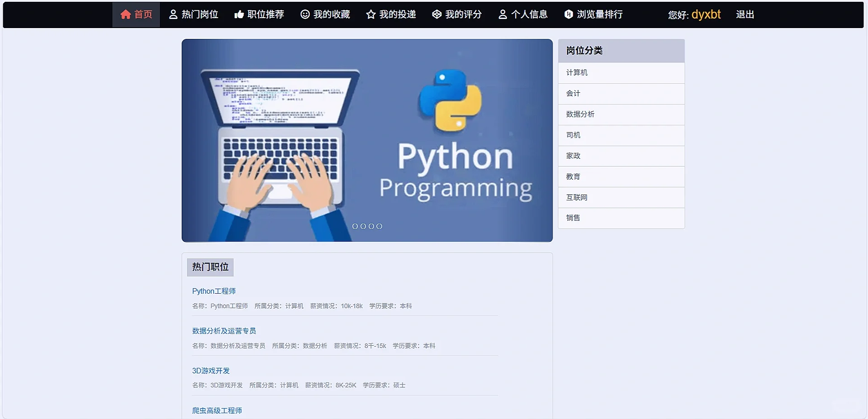Select the first carousel indicator dot
Screen dimensions: 868x419
point(355,226)
